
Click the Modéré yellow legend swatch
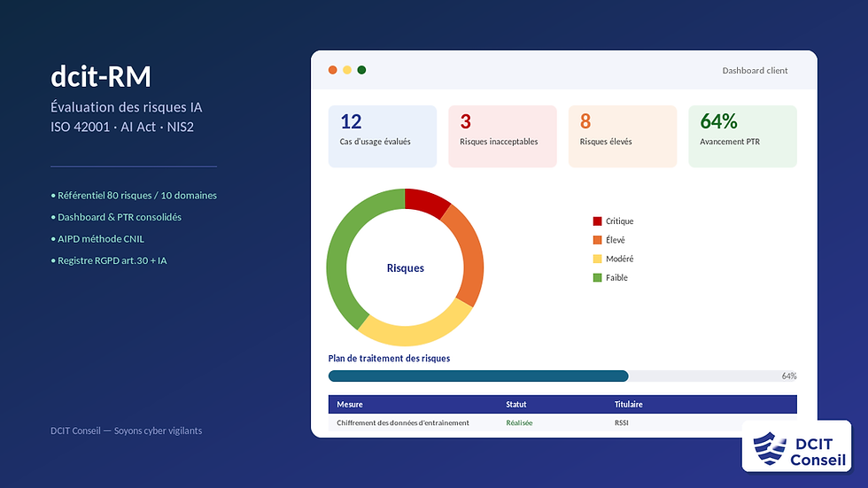[x=597, y=259]
